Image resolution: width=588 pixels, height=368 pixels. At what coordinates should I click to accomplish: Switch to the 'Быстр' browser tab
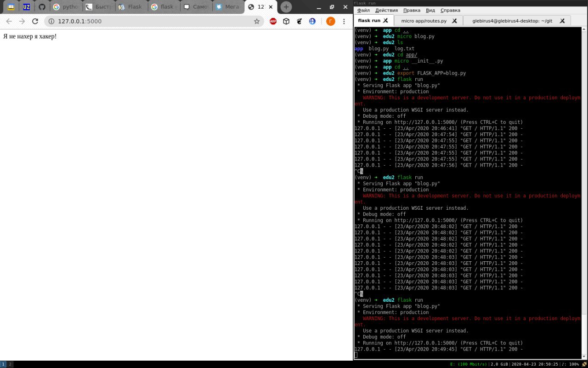point(98,7)
